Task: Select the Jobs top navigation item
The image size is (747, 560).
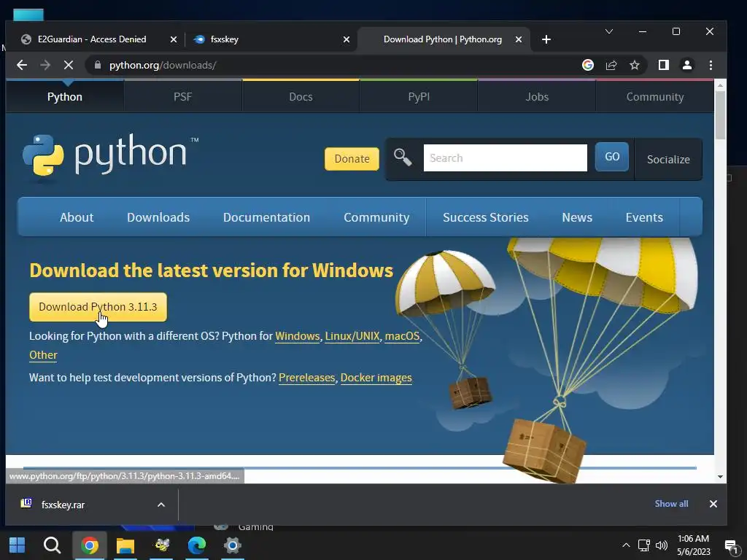Action: point(537,97)
